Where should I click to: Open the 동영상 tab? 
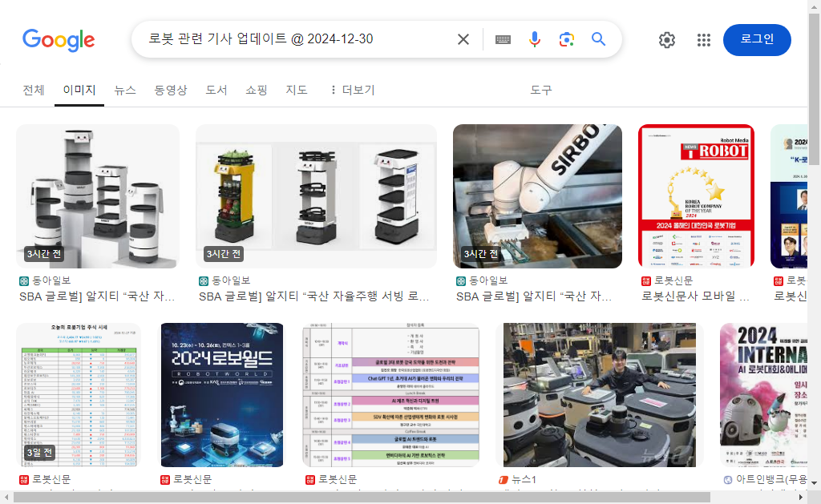(x=171, y=90)
